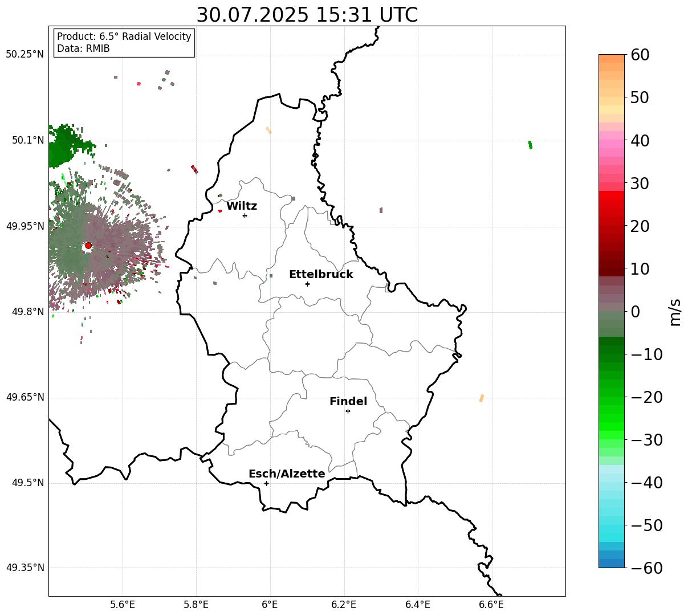Select the Findel city label
This screenshot has width=688, height=616.
(348, 401)
